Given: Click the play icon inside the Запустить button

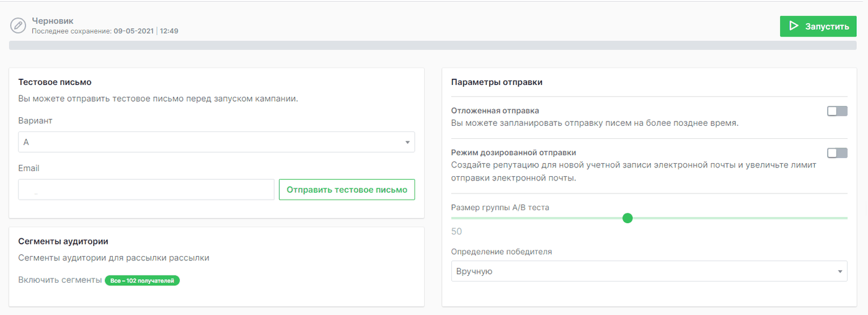Looking at the screenshot, I should coord(793,27).
